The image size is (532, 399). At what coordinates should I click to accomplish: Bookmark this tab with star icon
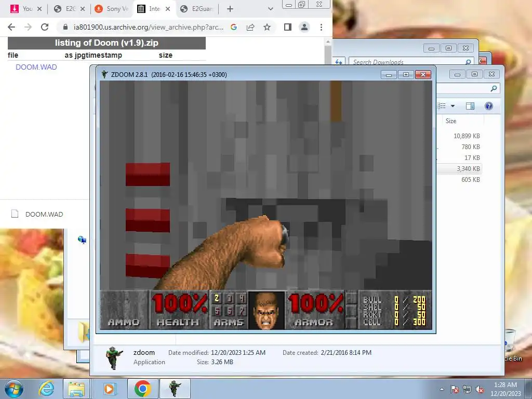[267, 27]
